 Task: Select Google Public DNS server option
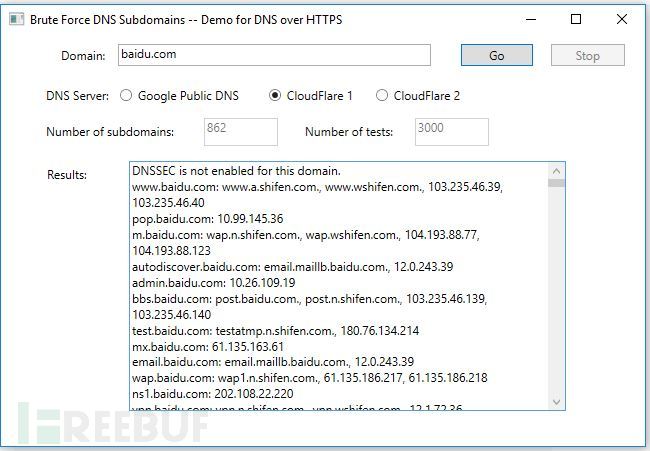(x=127, y=96)
